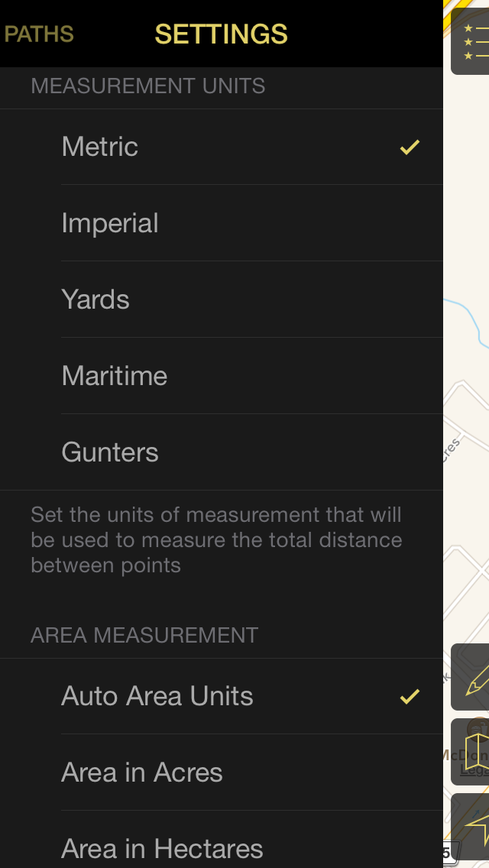Screen dimensions: 489x868
Task: Tap the pencil draw tool icon
Action: click(x=474, y=677)
